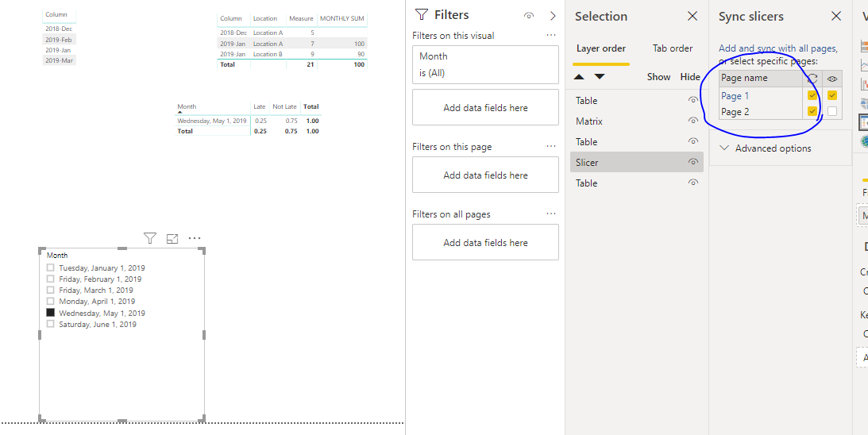Enable the Page 2 visible checkbox
Viewport: 868px width, 435px height.
click(x=832, y=111)
